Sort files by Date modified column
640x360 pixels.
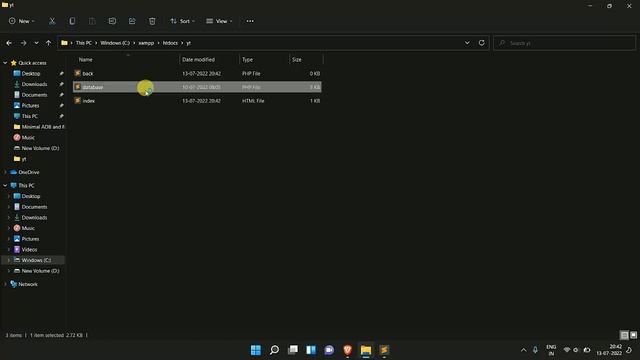click(198, 60)
